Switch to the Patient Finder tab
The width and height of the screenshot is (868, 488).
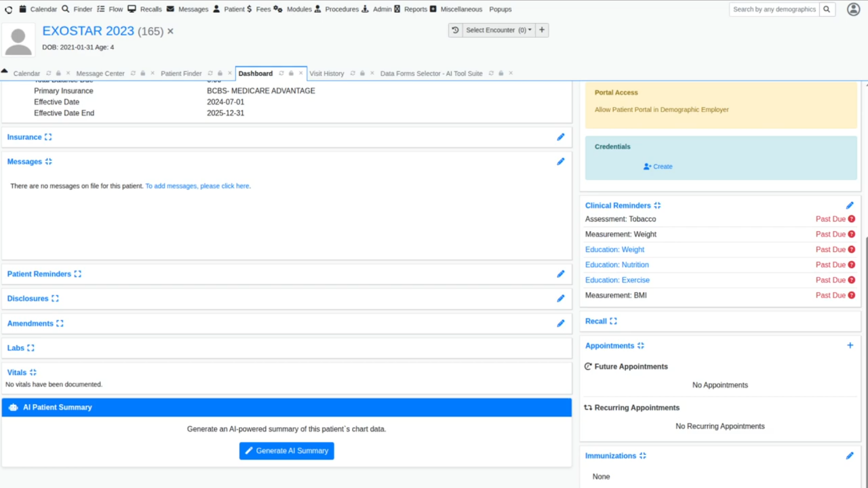181,73
